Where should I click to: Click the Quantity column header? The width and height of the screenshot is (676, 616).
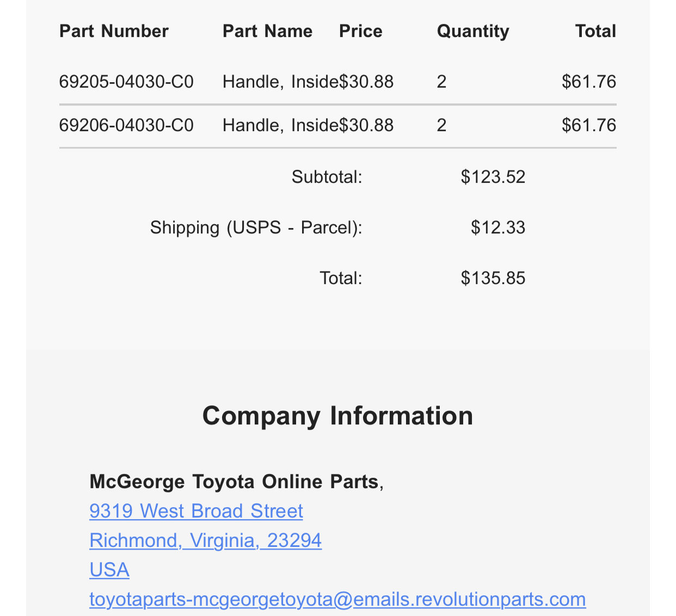[473, 31]
